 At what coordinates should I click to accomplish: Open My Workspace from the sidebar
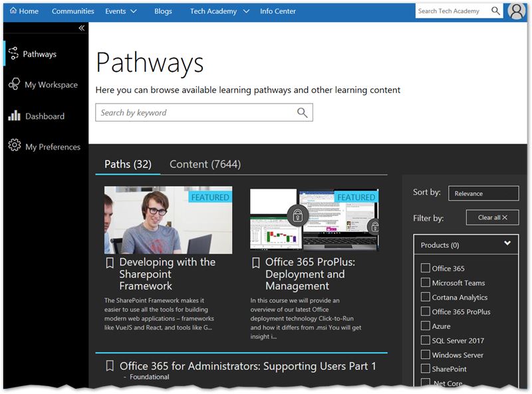(x=51, y=85)
